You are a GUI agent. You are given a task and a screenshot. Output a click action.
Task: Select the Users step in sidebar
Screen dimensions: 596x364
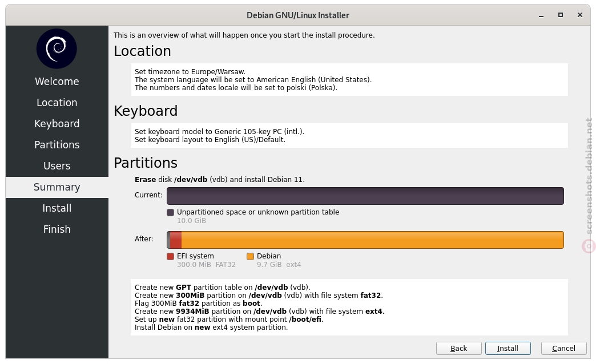pos(57,166)
